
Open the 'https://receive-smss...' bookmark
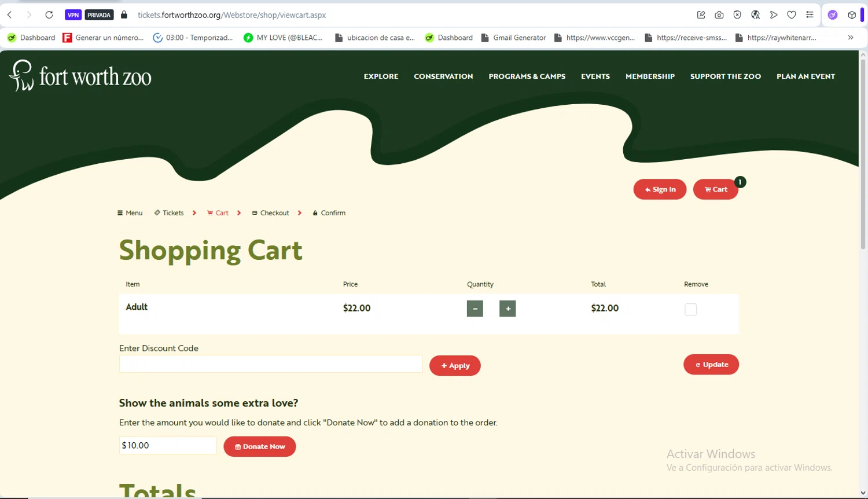pos(686,38)
